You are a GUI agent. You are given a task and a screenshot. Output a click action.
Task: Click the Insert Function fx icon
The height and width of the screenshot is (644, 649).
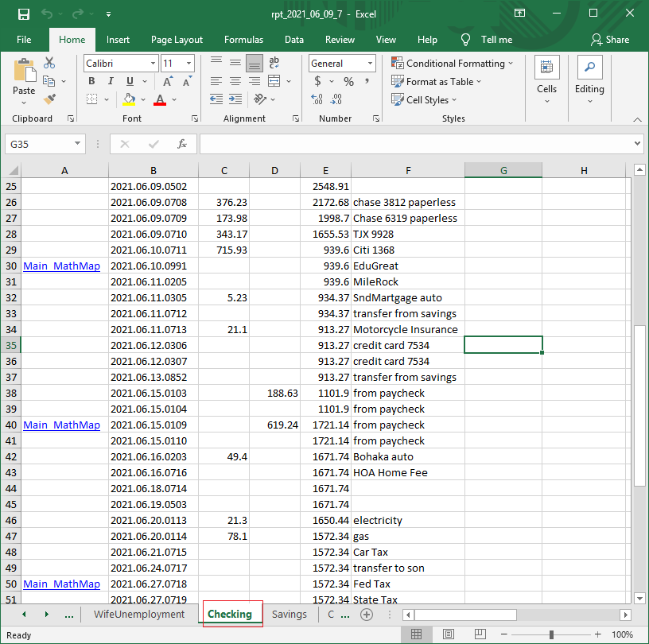[182, 144]
